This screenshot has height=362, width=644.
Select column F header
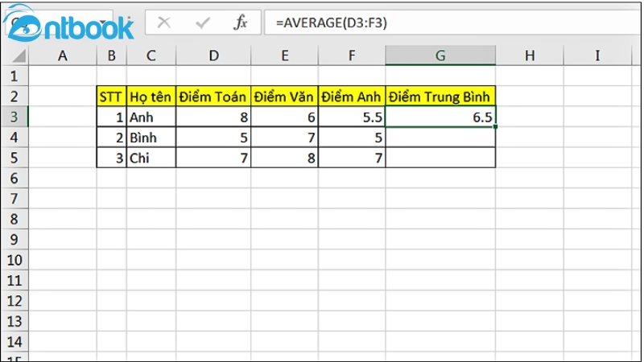coord(352,56)
